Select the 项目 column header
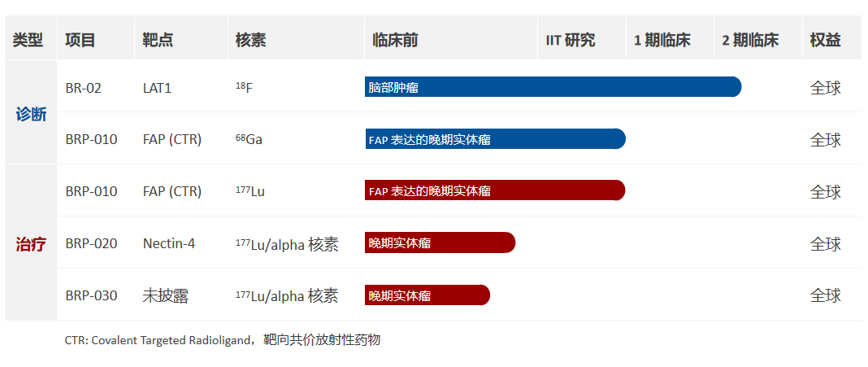 coord(80,41)
